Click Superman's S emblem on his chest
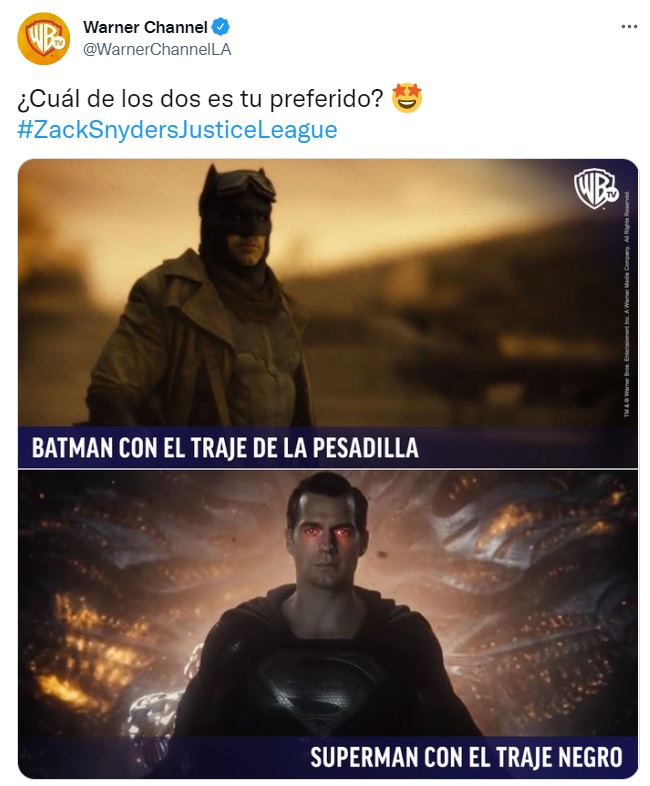Image resolution: width=650 pixels, height=786 pixels. [x=319, y=689]
